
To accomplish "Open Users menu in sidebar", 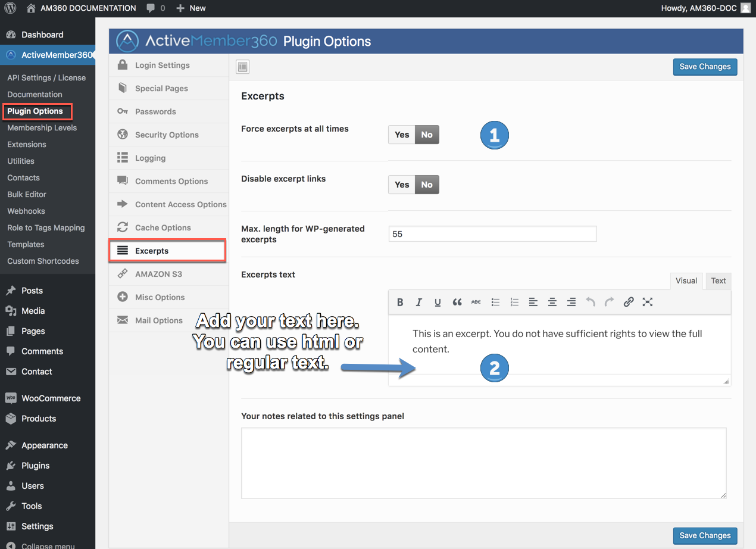I will pos(33,486).
